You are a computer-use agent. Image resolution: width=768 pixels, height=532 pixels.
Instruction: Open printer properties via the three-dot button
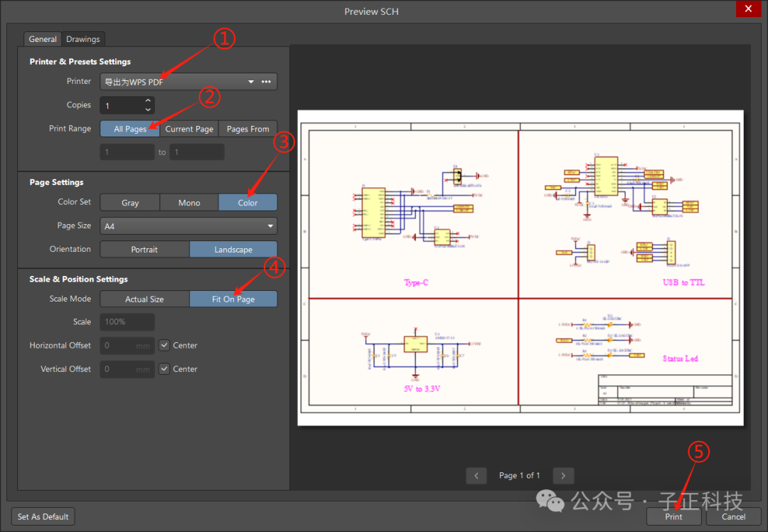(266, 82)
